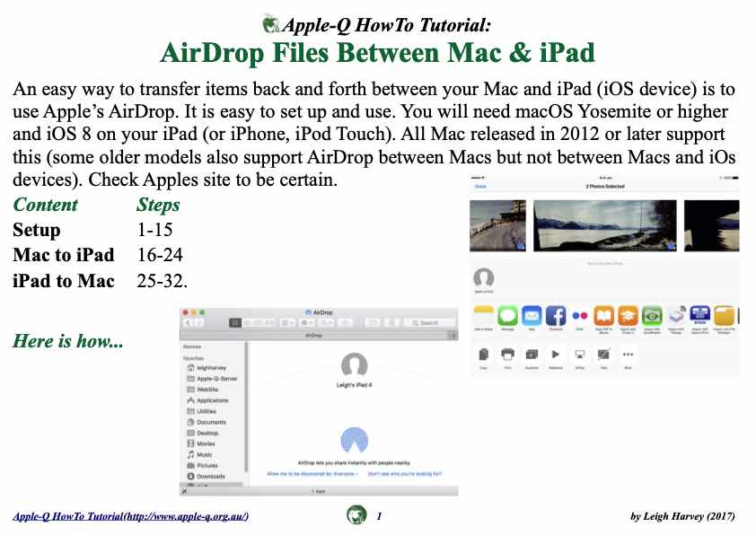
Task: Click the green apple logo in page footer
Action: click(x=356, y=514)
